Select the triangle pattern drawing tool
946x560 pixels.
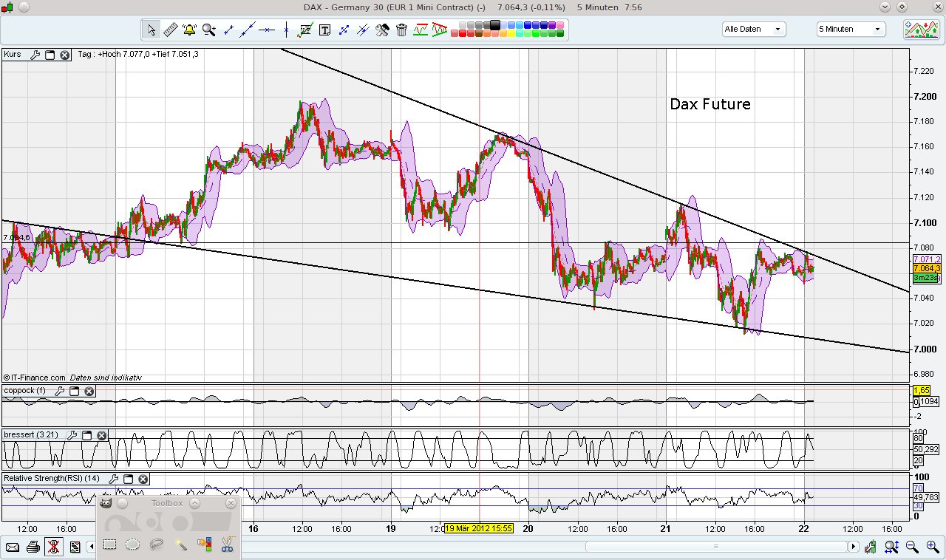440,30
